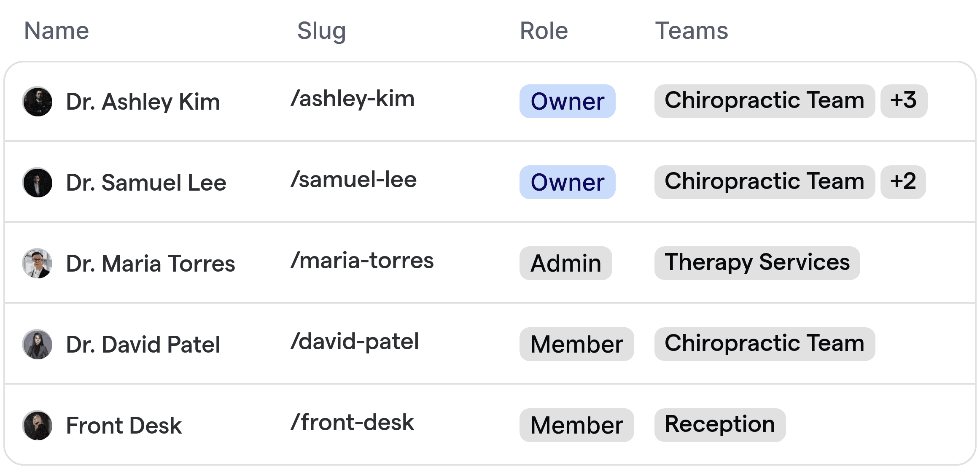Click the Member badge on Front Desk row
980x469 pixels.
click(576, 425)
